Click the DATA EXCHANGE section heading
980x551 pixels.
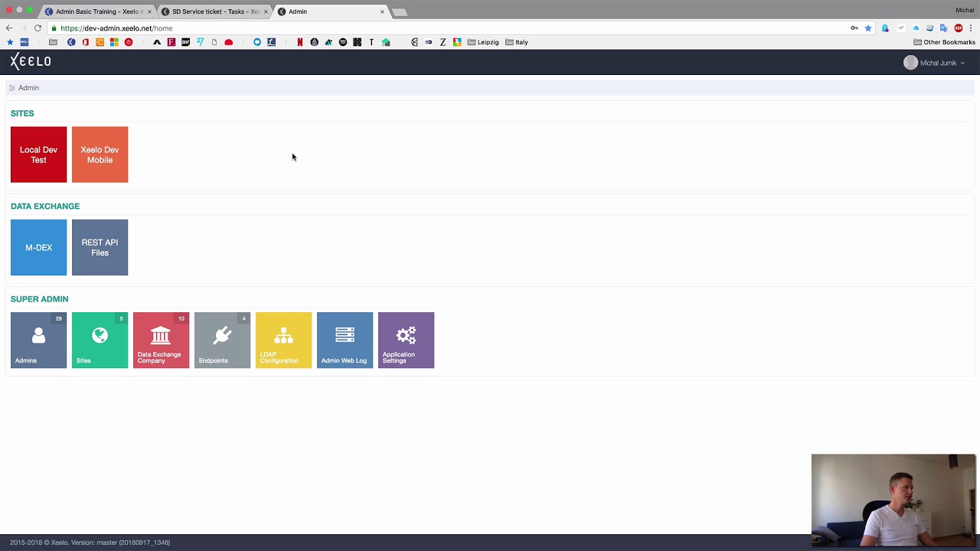click(45, 206)
